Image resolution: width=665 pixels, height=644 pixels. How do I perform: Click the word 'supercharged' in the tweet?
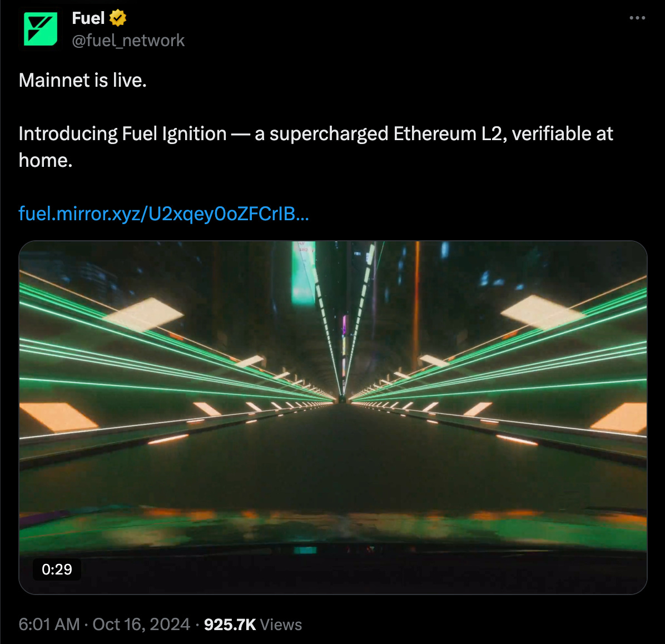329,133
